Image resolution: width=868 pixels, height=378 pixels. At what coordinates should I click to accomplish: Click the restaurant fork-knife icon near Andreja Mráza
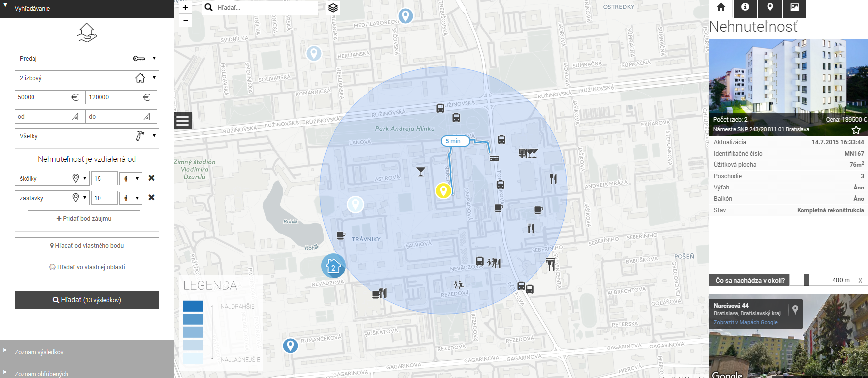553,179
